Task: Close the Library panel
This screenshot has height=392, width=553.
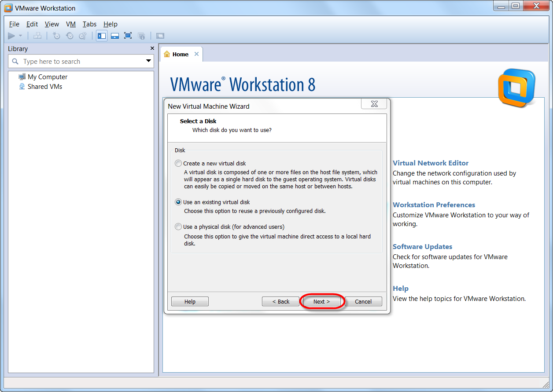Action: click(x=152, y=48)
